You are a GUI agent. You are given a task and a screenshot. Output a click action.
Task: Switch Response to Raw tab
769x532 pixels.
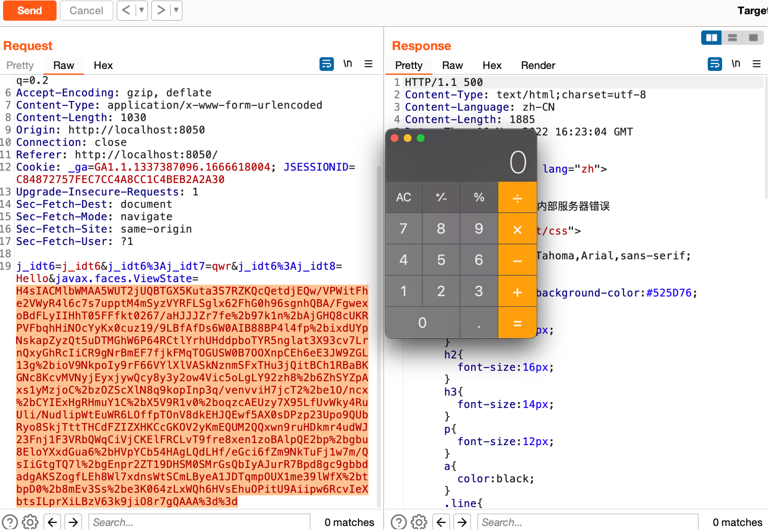pos(453,65)
